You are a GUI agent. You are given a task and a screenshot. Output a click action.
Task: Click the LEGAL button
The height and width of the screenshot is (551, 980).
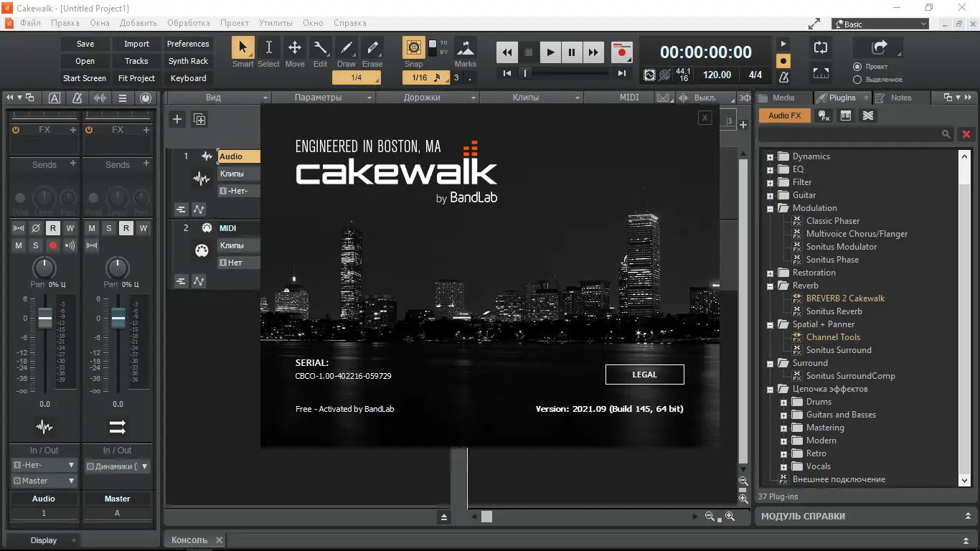[x=645, y=375]
